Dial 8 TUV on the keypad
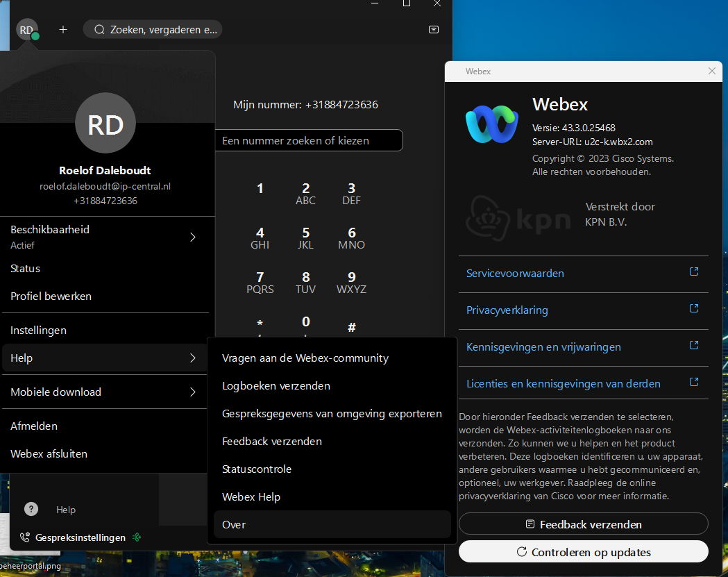This screenshot has width=728, height=577. point(305,283)
